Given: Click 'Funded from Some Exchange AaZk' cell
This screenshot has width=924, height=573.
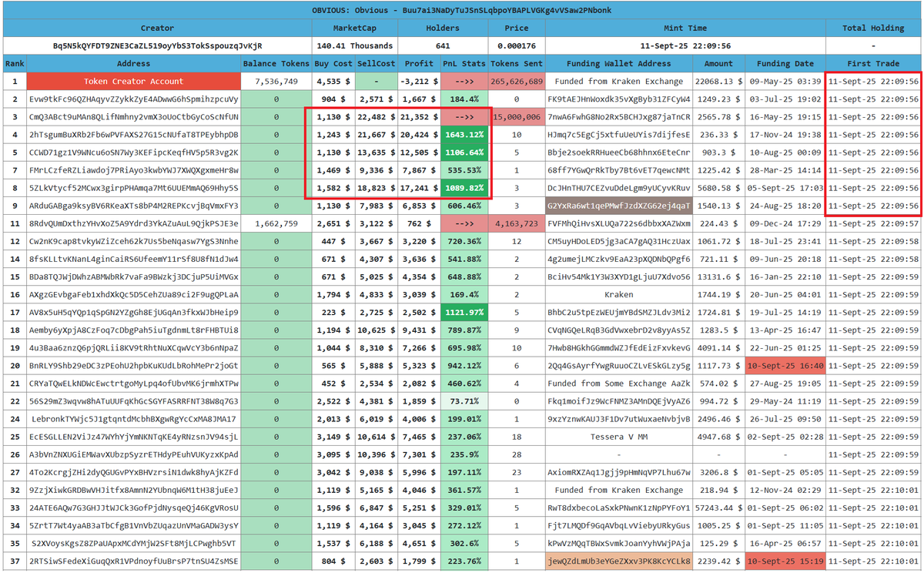Looking at the screenshot, I should click(x=618, y=384).
